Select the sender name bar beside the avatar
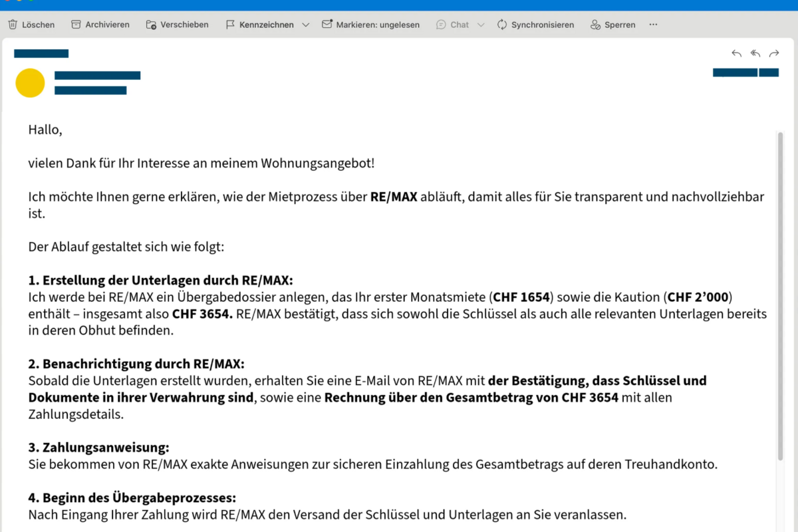 tap(97, 75)
